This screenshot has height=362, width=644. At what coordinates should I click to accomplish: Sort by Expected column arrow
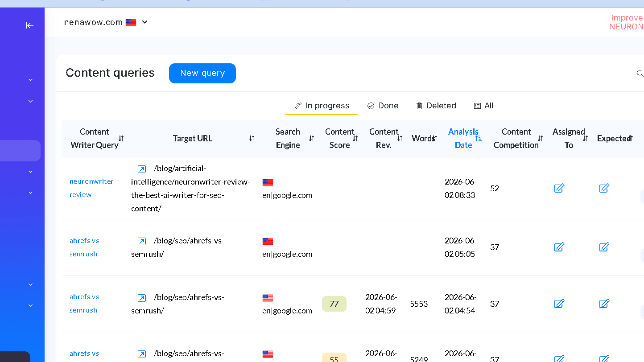click(631, 139)
